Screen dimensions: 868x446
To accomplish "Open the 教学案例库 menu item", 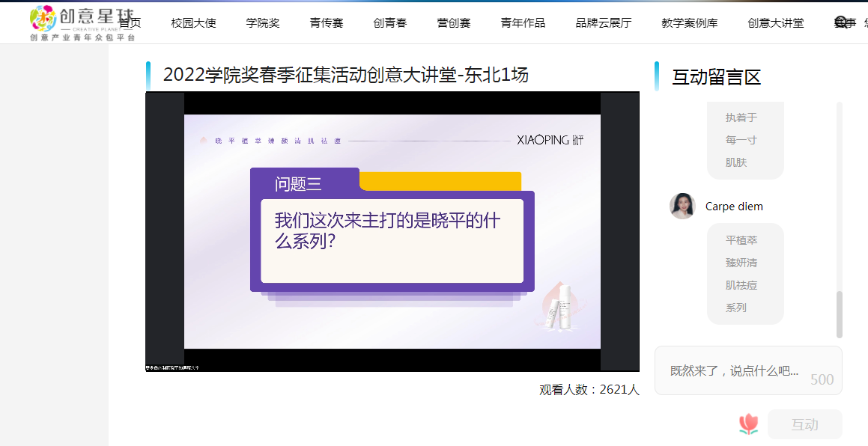I will click(x=690, y=22).
